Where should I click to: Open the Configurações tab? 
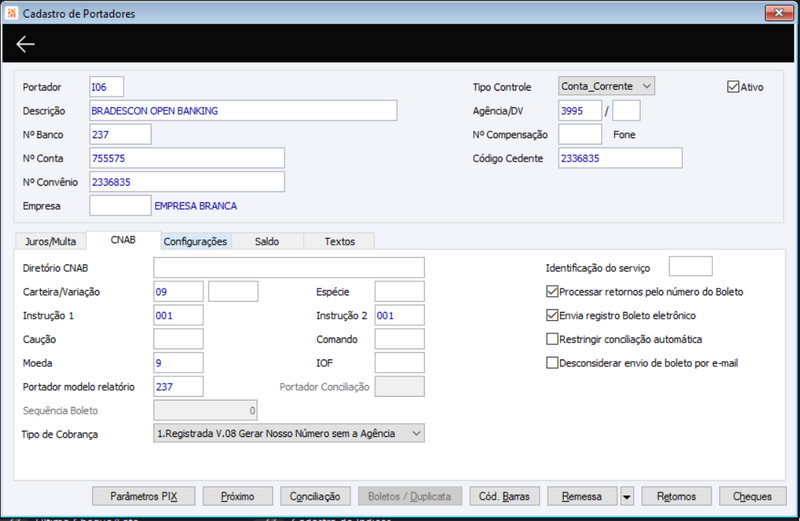pos(196,241)
